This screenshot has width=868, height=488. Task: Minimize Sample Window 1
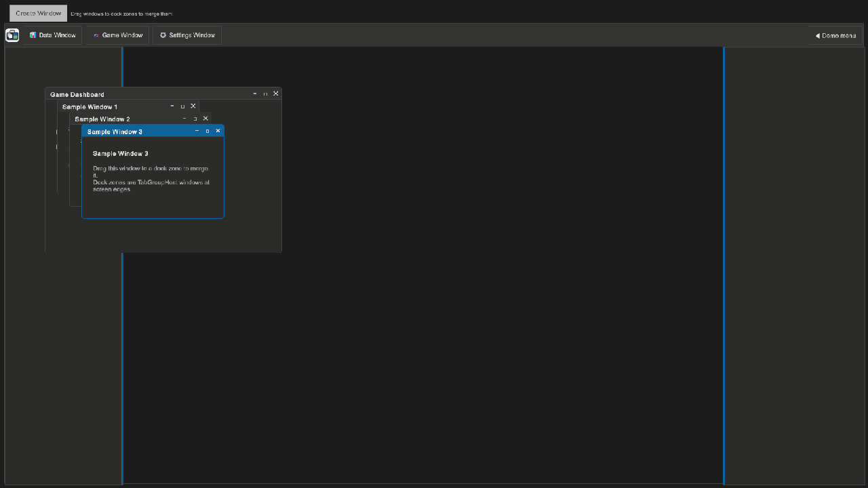click(172, 106)
